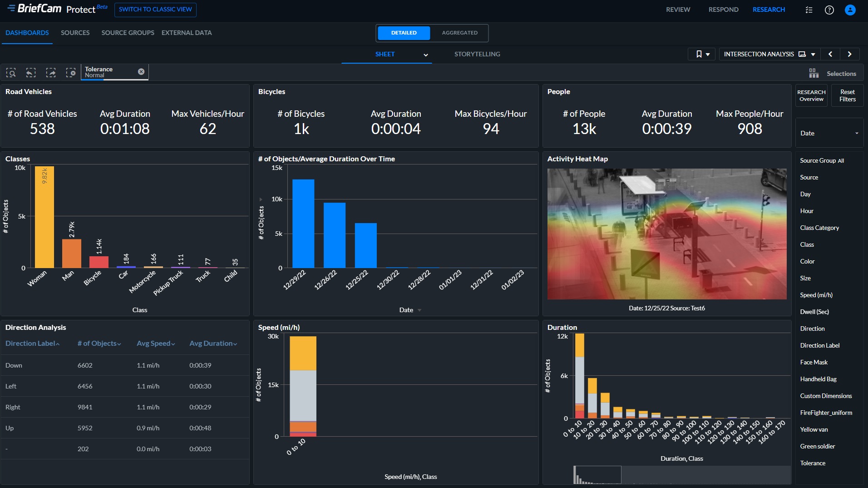Click the Reset Filters button
Screen dimensions: 868x488
point(847,95)
